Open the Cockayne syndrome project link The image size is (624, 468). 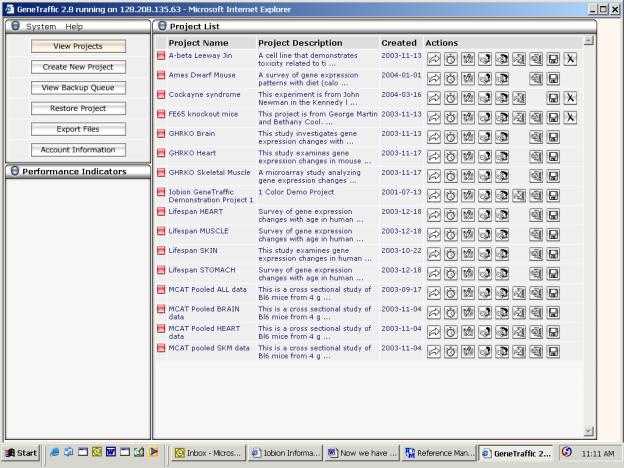tap(205, 94)
